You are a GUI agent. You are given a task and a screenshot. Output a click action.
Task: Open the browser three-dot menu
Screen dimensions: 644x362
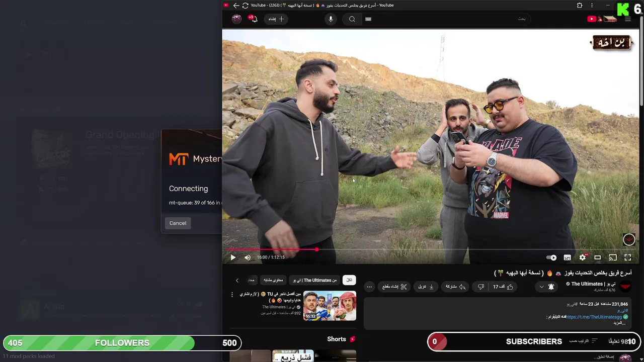point(592,6)
